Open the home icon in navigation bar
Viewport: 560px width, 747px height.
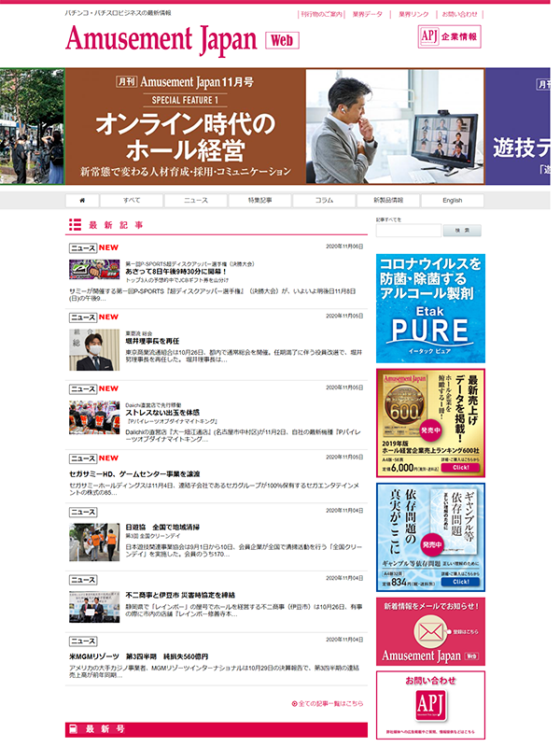[x=82, y=201]
